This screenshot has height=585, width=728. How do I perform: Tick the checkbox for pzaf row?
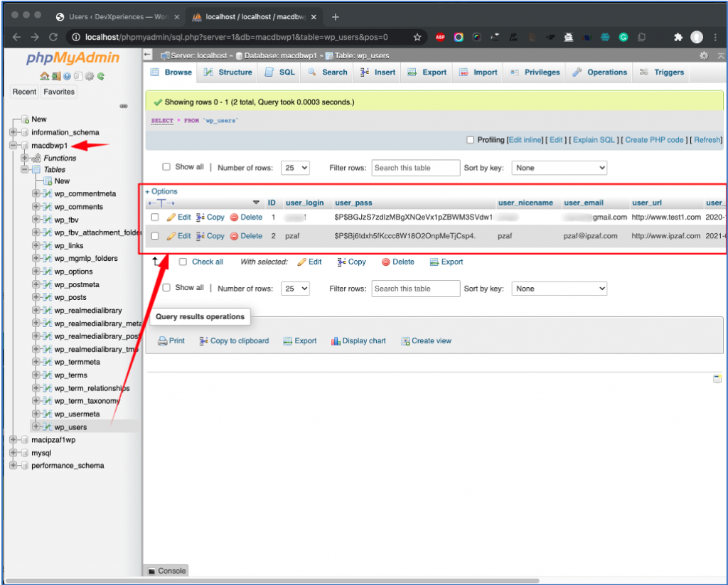click(x=155, y=236)
